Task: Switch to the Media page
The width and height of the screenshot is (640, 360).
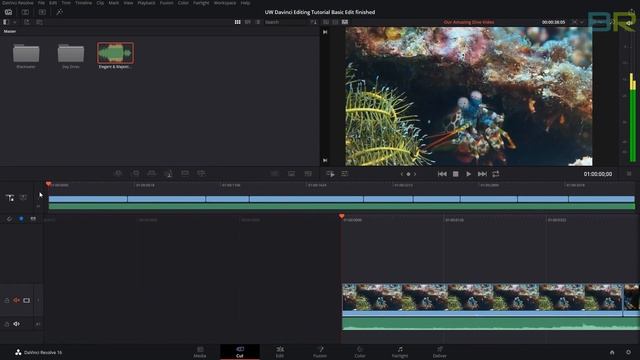Action: click(200, 352)
